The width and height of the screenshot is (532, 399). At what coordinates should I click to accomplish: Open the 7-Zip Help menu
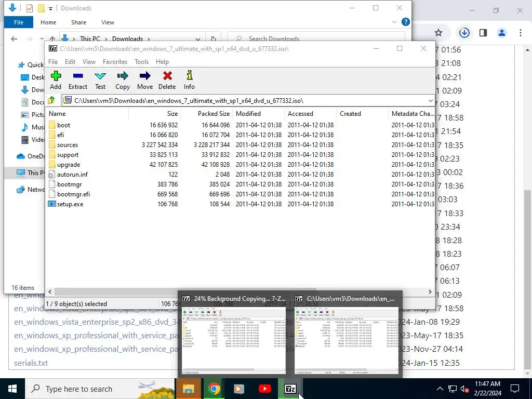[162, 62]
